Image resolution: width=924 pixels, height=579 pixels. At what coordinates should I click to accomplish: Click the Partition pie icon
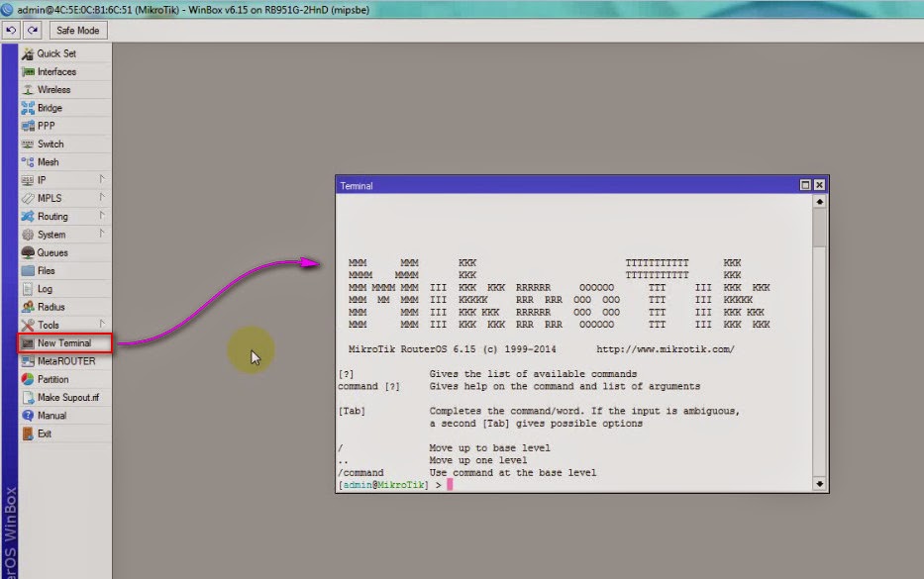tap(28, 379)
